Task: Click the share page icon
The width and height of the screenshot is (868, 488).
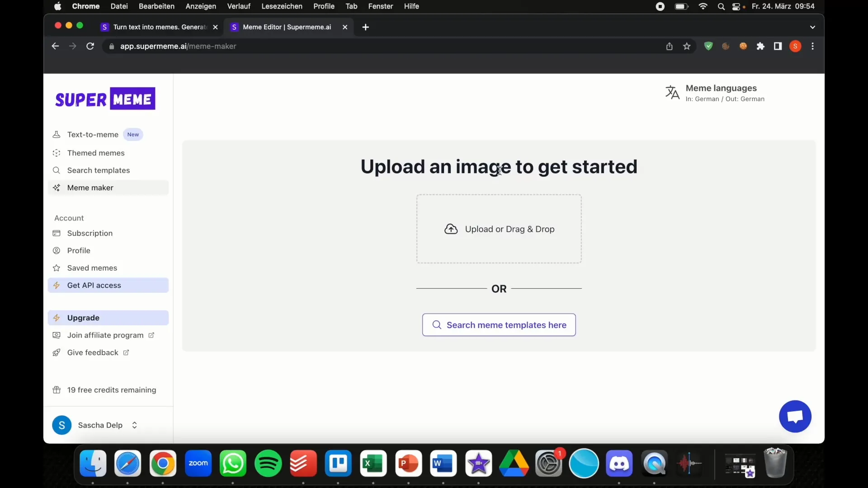Action: coord(670,46)
